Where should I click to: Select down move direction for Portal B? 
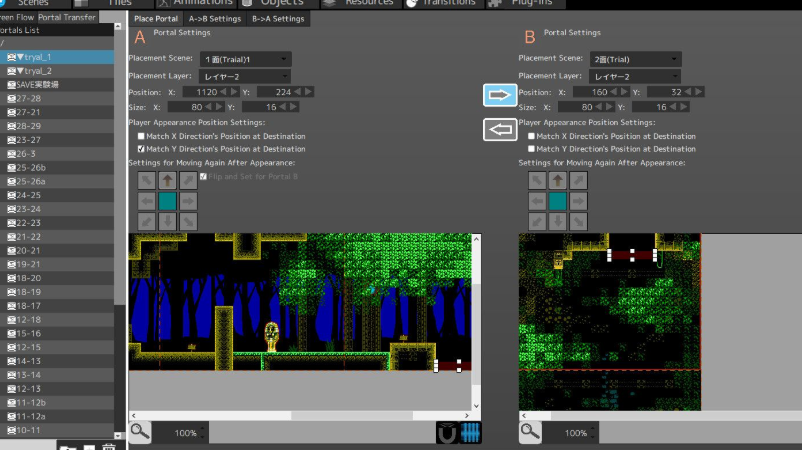(x=558, y=221)
